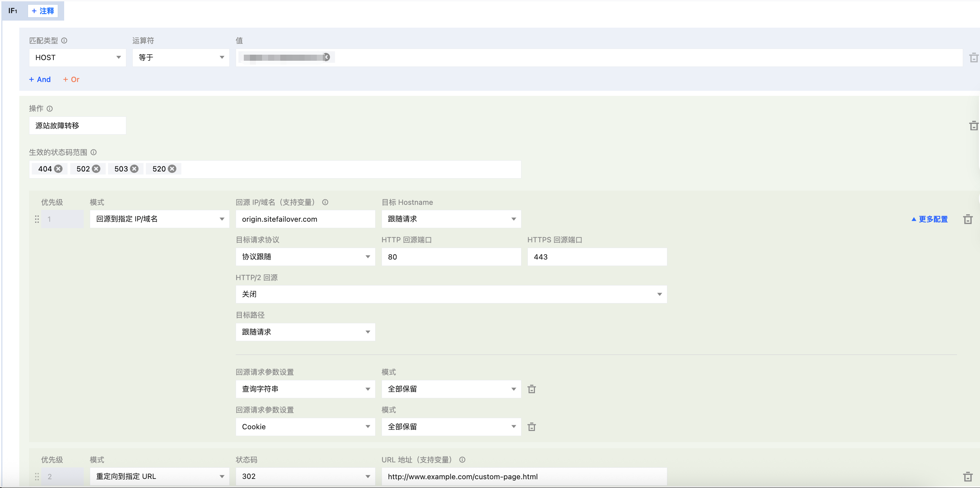980x488 pixels.
Task: Edit the HTTP 回源端口 80 field
Action: pos(451,257)
